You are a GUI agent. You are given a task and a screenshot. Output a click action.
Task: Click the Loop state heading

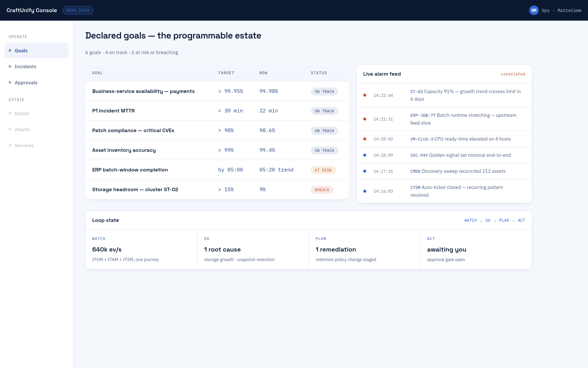pos(105,220)
